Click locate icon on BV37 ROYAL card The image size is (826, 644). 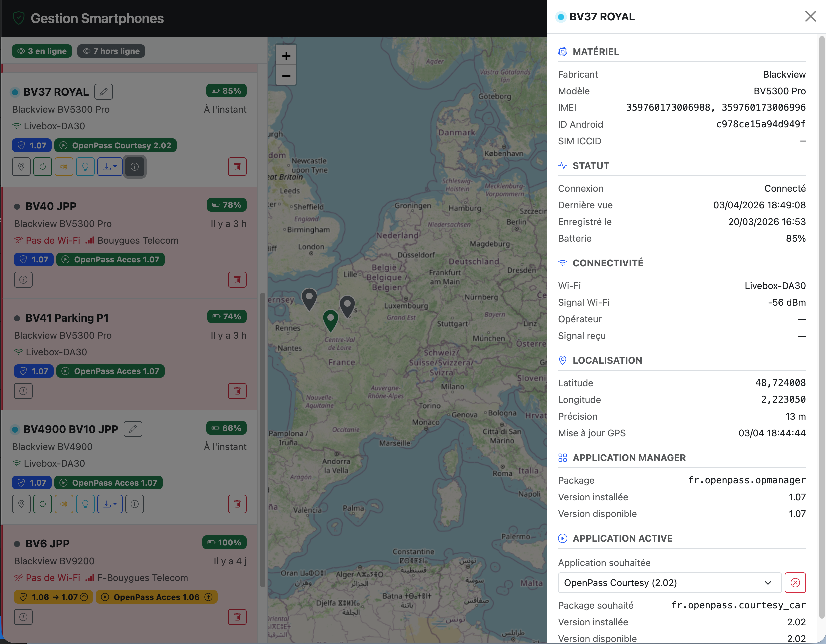(21, 167)
